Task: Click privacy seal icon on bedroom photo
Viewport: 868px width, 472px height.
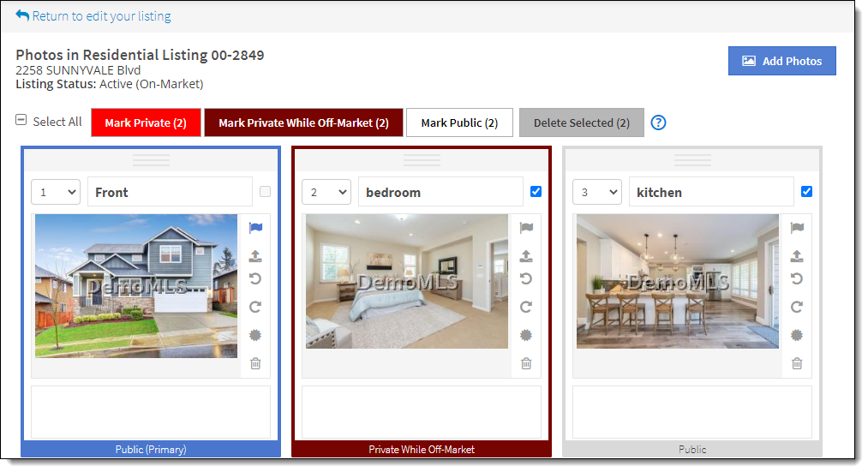Action: point(526,335)
